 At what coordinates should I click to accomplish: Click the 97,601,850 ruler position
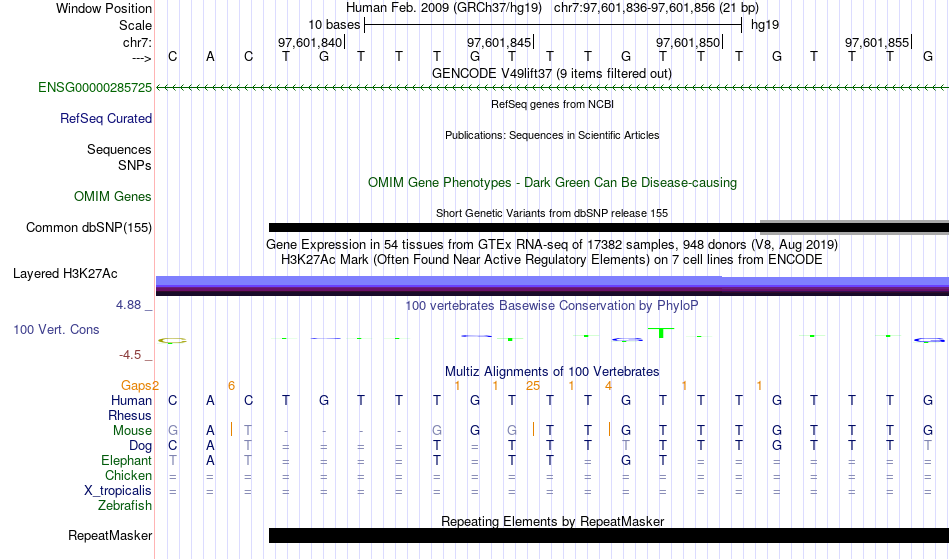point(688,42)
